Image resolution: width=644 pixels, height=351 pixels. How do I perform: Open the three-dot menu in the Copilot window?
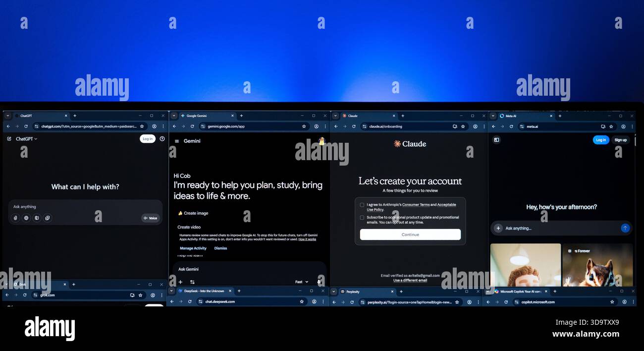tap(633, 302)
